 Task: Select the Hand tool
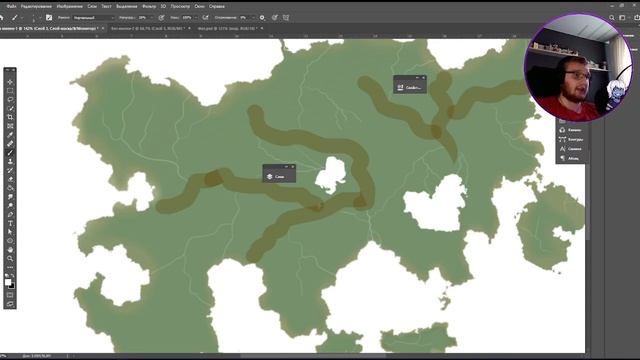[x=10, y=250]
